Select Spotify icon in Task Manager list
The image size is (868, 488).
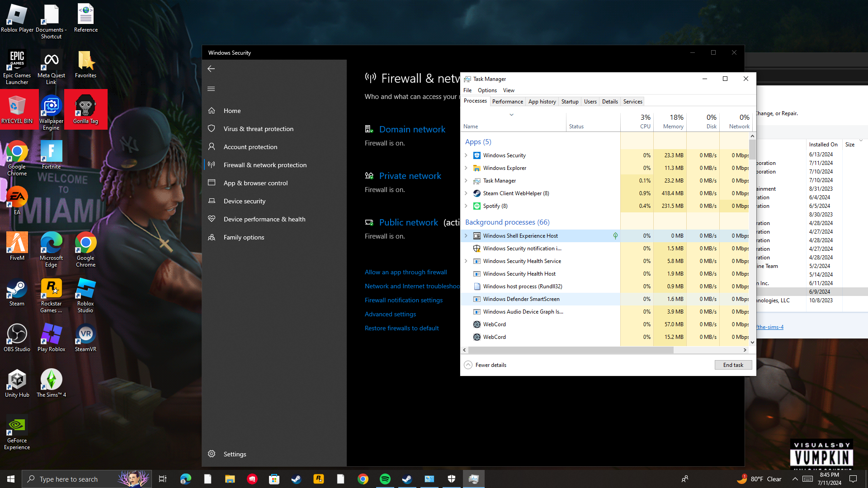[x=476, y=206]
